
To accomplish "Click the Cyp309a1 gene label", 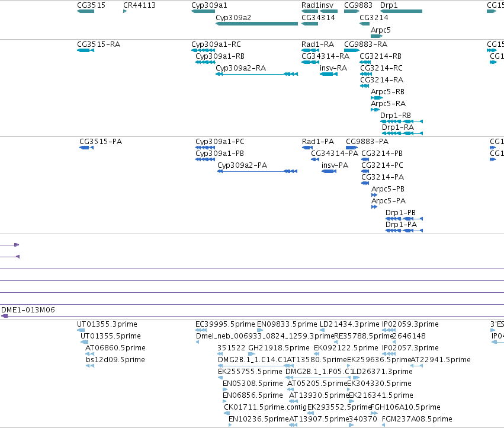I will (209, 5).
